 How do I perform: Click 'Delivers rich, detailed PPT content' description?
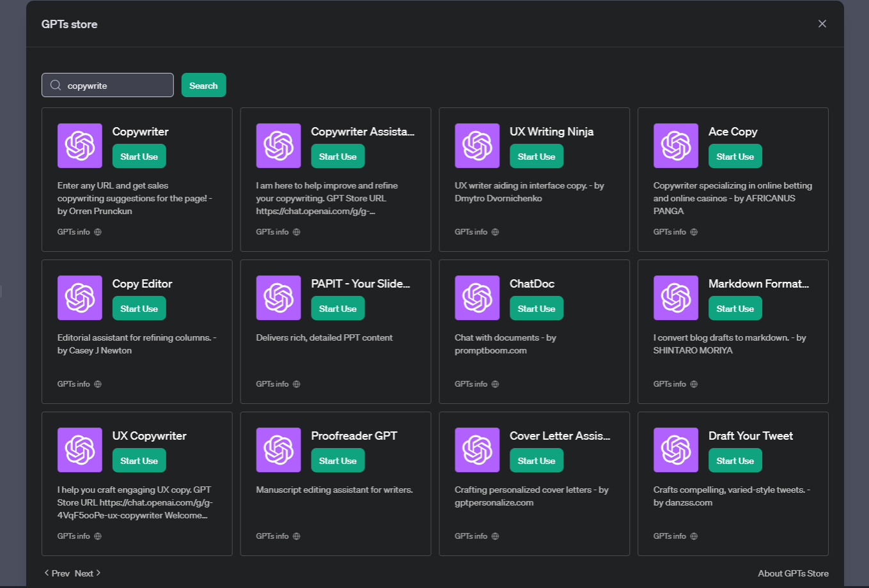[324, 337]
